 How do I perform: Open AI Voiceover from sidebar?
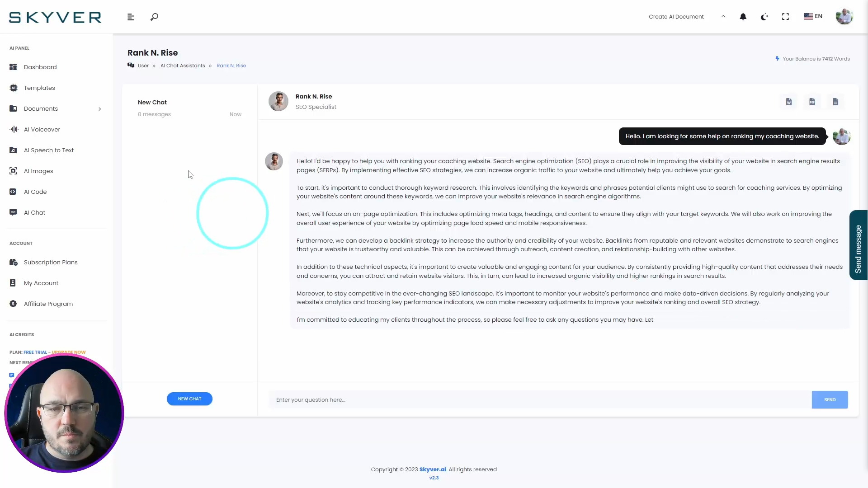point(42,129)
